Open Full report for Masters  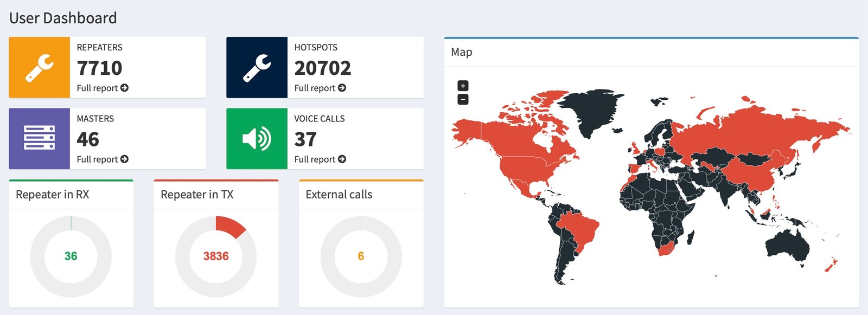(103, 159)
